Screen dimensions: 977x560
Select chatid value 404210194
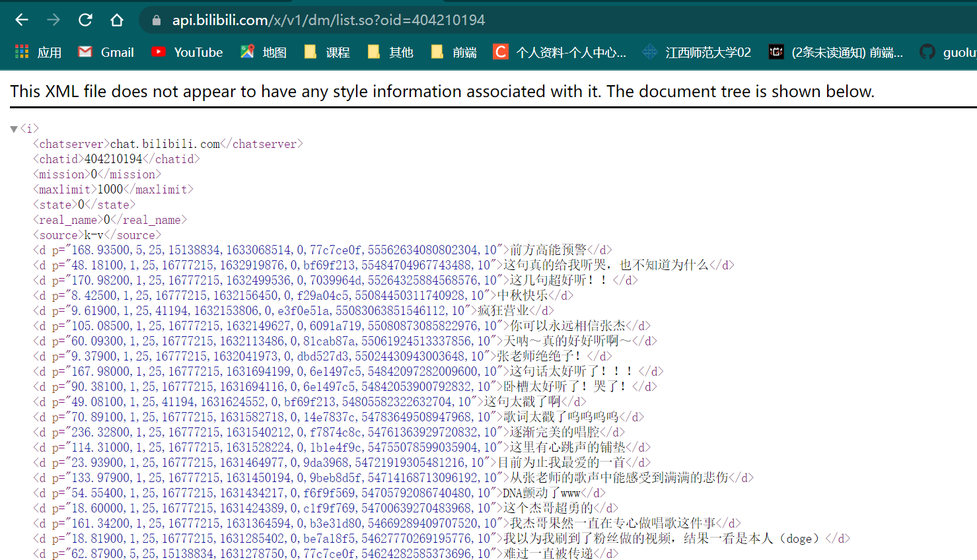114,159
